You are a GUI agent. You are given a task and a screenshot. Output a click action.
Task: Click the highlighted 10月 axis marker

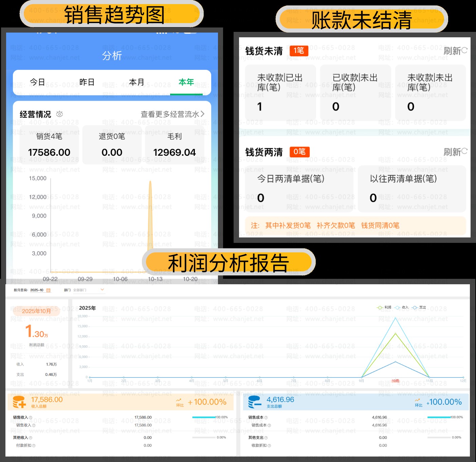[x=396, y=381]
